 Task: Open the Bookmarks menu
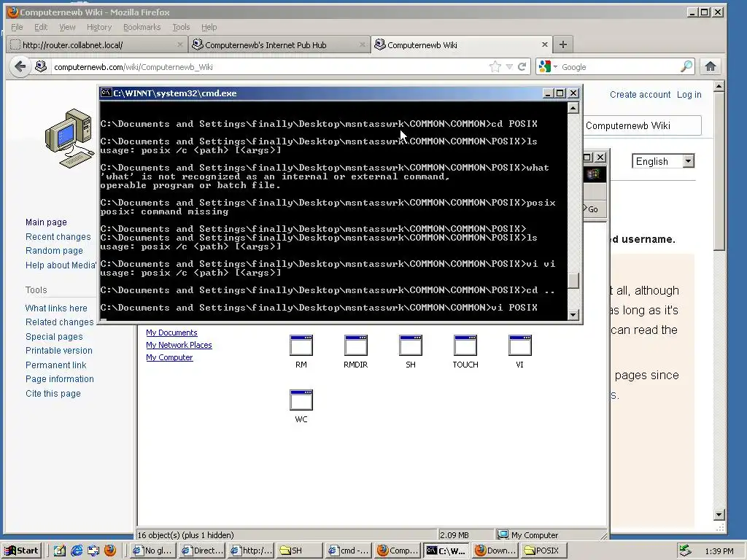tap(142, 27)
